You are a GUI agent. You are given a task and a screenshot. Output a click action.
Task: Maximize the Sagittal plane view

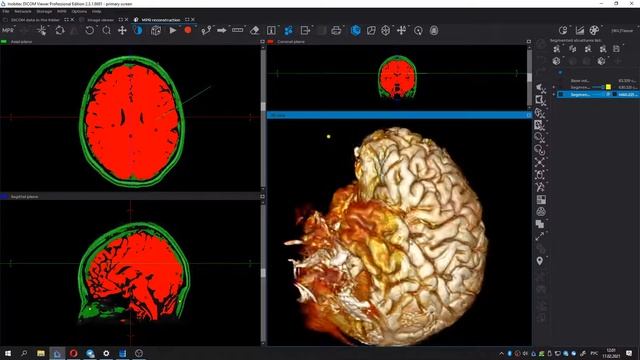pyautogui.click(x=262, y=196)
